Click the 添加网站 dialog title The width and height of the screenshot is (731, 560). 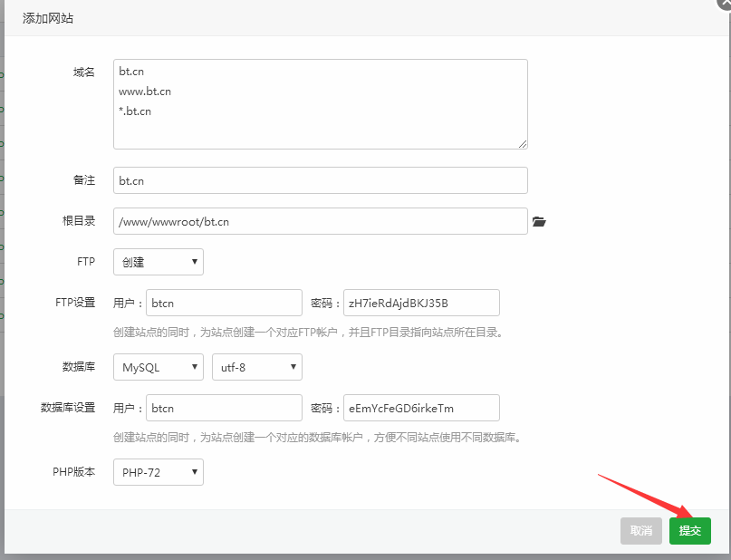[x=47, y=18]
